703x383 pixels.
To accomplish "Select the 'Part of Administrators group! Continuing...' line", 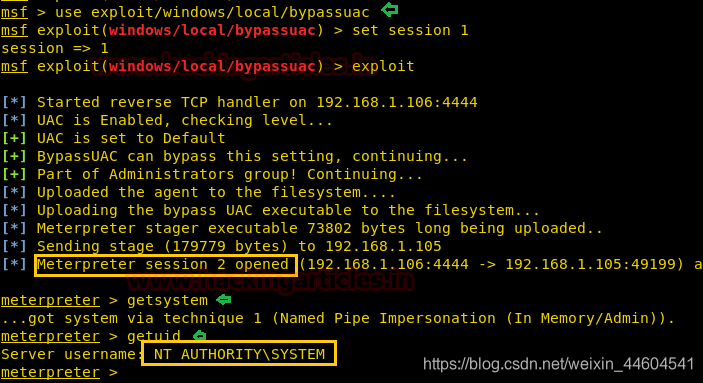I will [212, 174].
